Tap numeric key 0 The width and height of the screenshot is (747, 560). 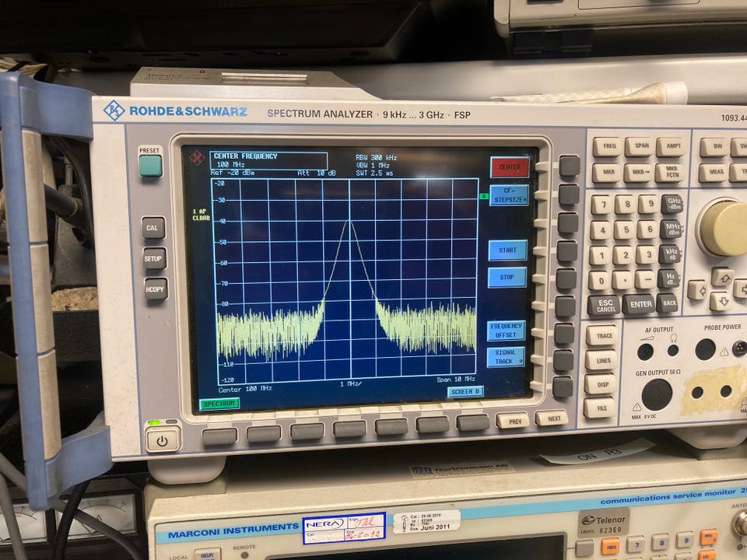(x=599, y=281)
